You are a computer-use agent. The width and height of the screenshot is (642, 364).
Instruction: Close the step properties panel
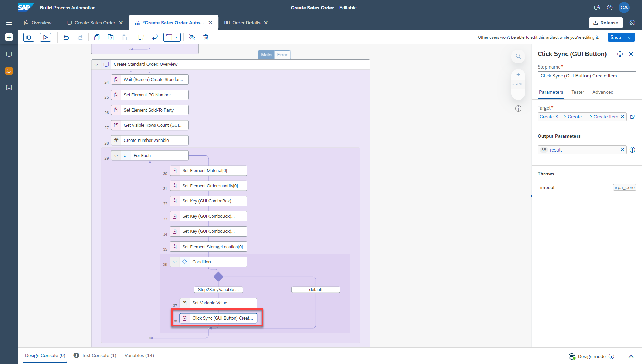pos(631,54)
